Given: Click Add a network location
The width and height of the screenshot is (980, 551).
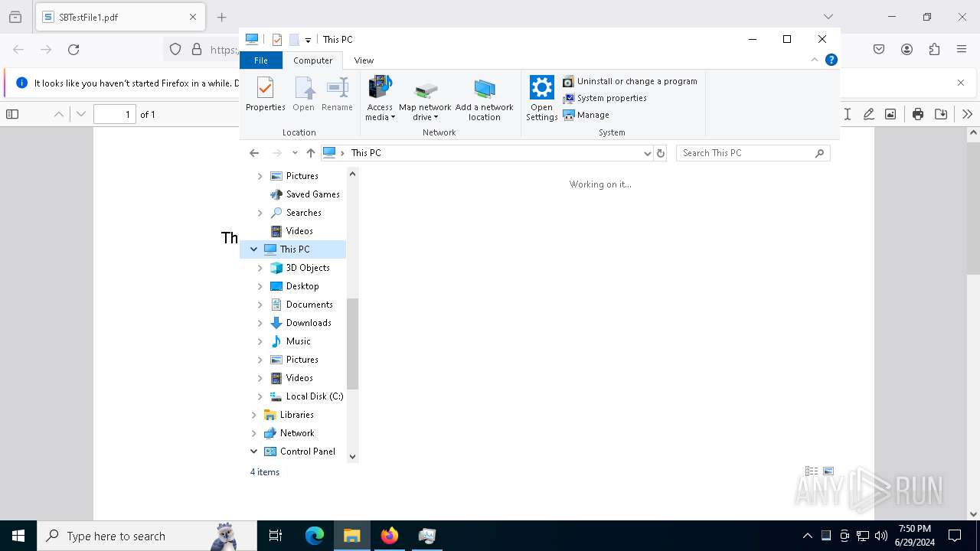Looking at the screenshot, I should (x=484, y=99).
